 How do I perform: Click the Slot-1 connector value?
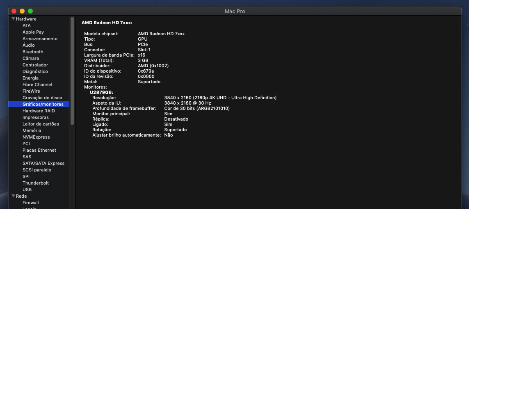144,50
